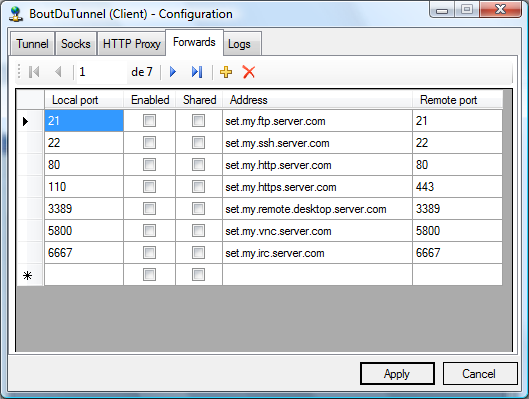Select Local port cell 5800
This screenshot has height=399, width=529.
pyautogui.click(x=84, y=231)
